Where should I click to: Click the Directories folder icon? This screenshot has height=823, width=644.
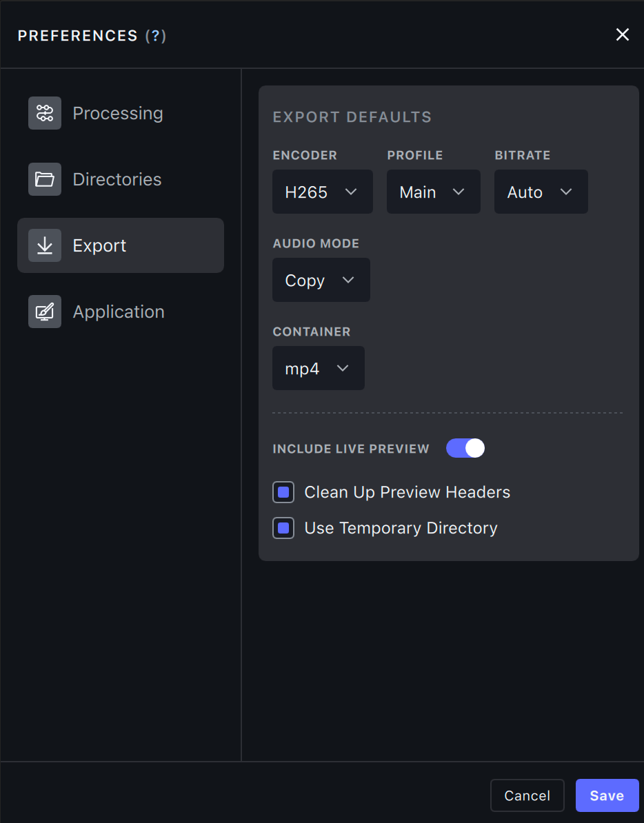coord(45,179)
